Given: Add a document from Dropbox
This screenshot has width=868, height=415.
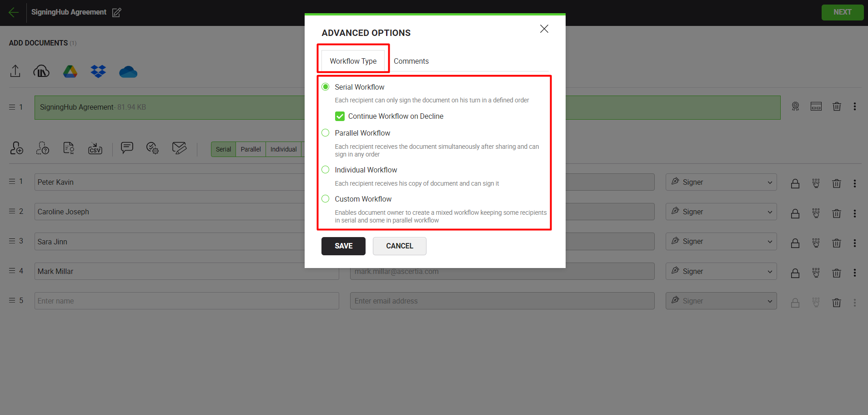Looking at the screenshot, I should point(98,71).
